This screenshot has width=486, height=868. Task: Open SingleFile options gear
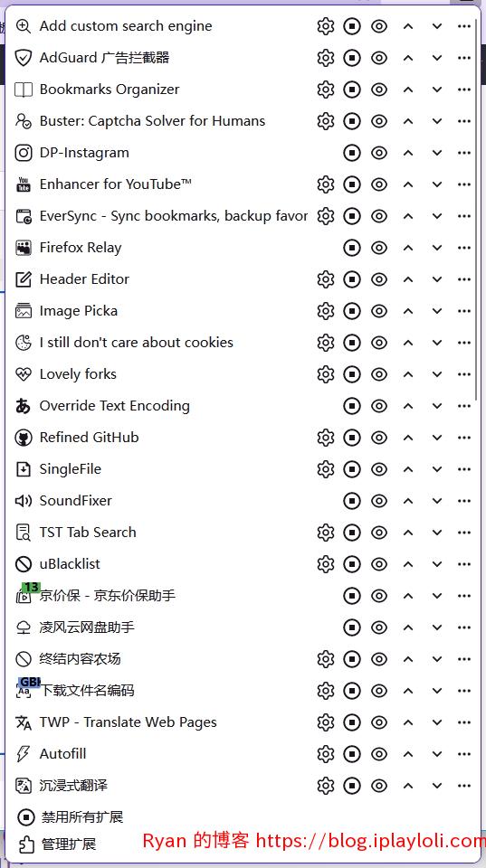325,469
